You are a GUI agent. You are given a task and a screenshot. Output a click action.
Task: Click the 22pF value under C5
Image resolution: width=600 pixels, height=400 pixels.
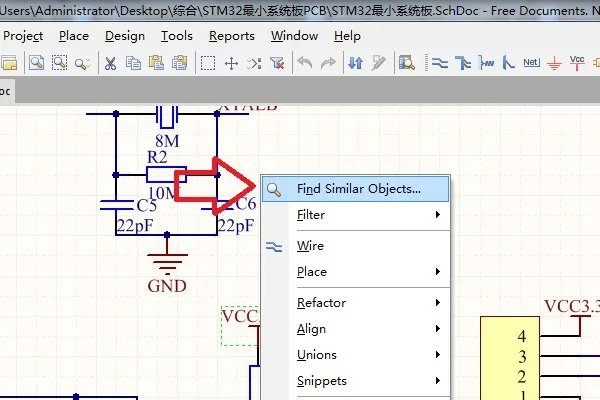pyautogui.click(x=135, y=225)
